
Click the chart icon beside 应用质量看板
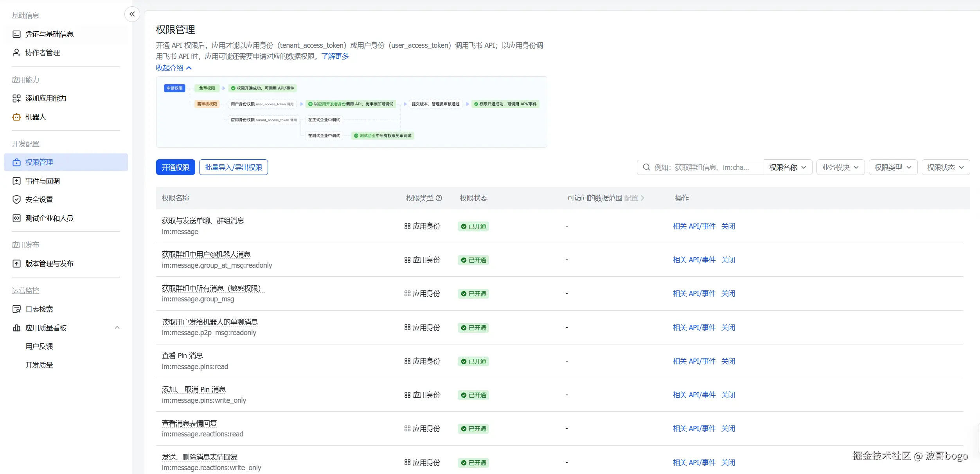point(16,328)
